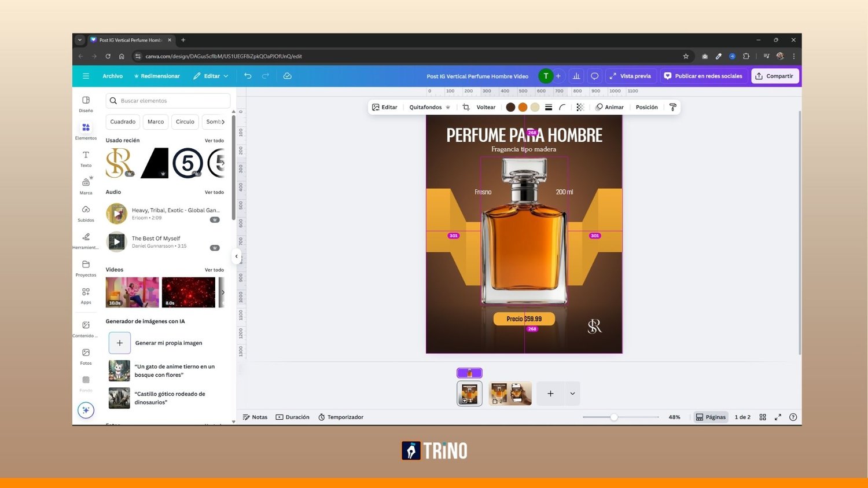Enter fullscreen presentation mode icon
Screen dimensions: 868x488
pos(778,417)
